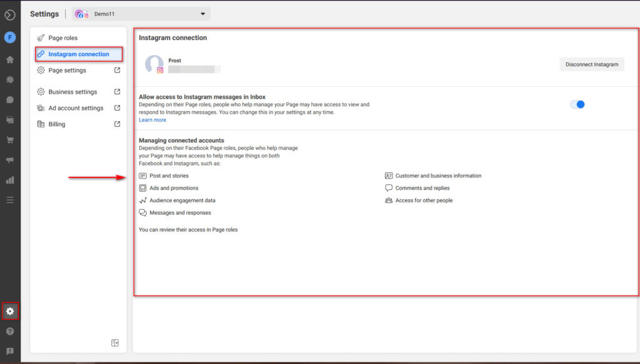This screenshot has height=364, width=640.
Task: Click the 'Audience engagement data' label
Action: coord(182,200)
